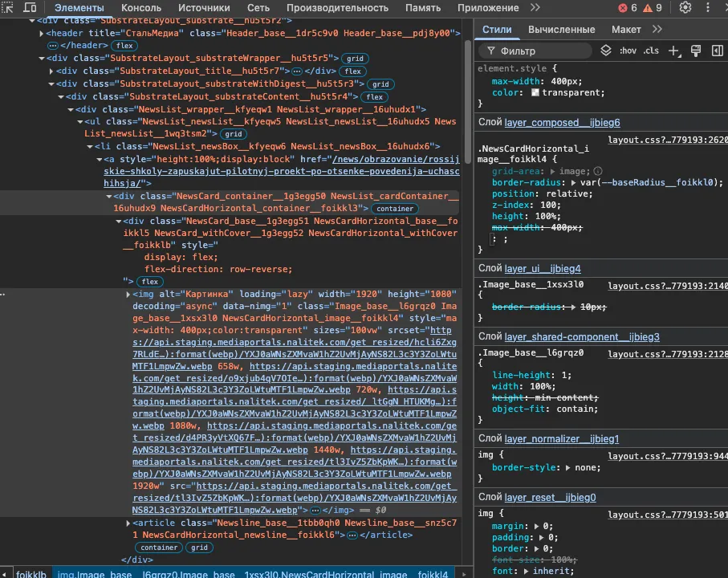Toggle container badge on NewsCard_container div

pos(395,209)
